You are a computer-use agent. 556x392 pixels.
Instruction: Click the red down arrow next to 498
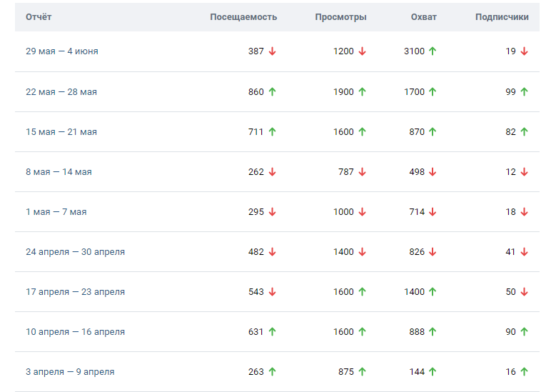pos(433,172)
